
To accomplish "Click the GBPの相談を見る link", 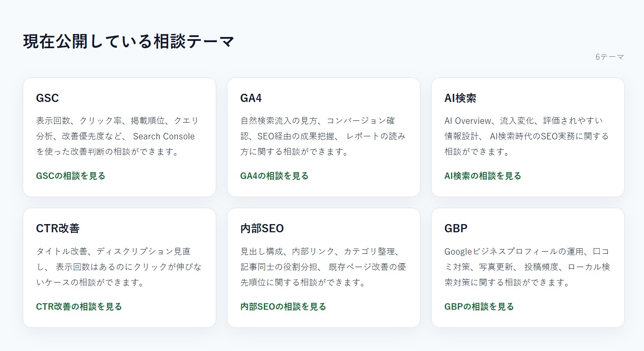I will tap(479, 307).
